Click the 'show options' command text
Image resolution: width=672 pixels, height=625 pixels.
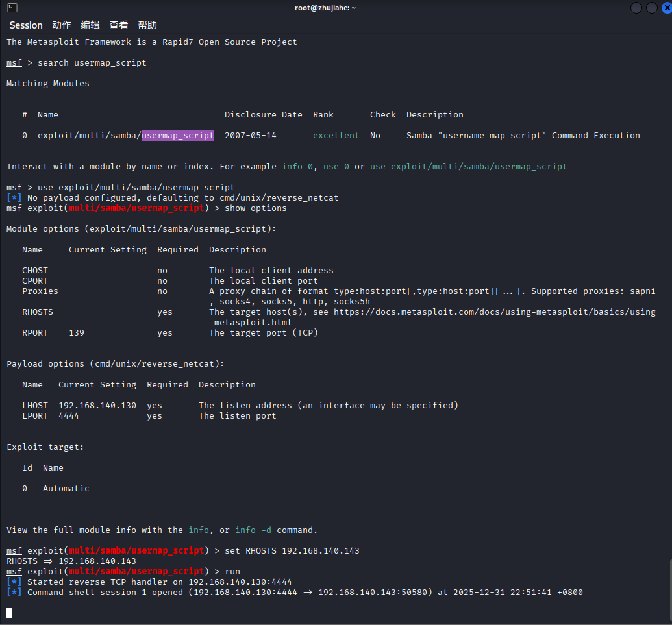pyautogui.click(x=256, y=208)
